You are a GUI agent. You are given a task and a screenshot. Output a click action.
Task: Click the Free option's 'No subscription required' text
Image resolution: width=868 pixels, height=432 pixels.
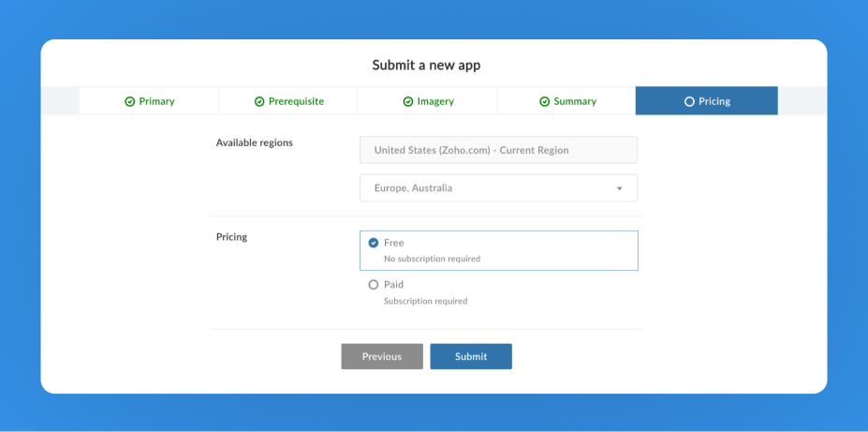click(432, 259)
